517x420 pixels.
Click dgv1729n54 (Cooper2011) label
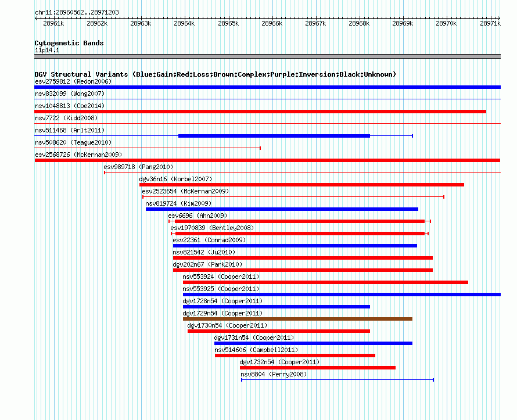coord(222,313)
